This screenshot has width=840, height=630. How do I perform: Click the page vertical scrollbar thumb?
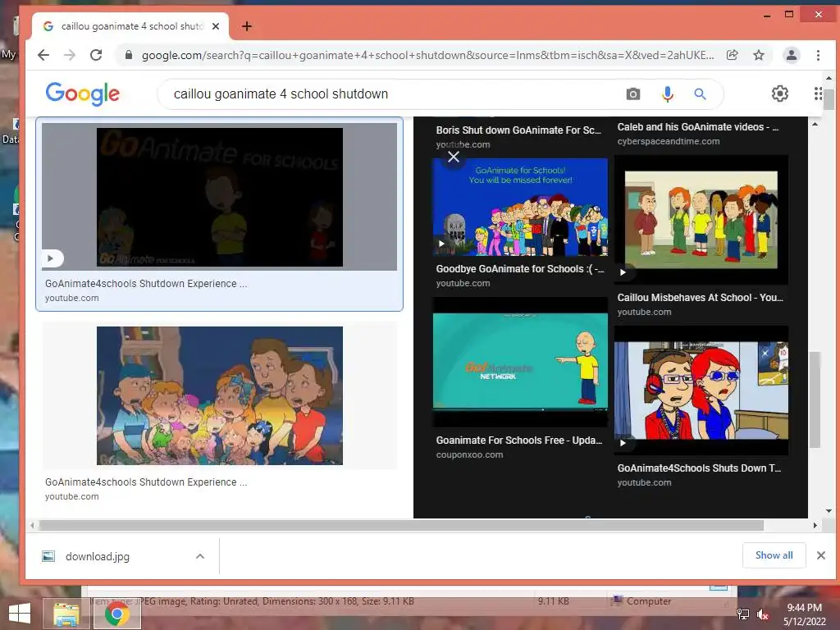pyautogui.click(x=829, y=99)
